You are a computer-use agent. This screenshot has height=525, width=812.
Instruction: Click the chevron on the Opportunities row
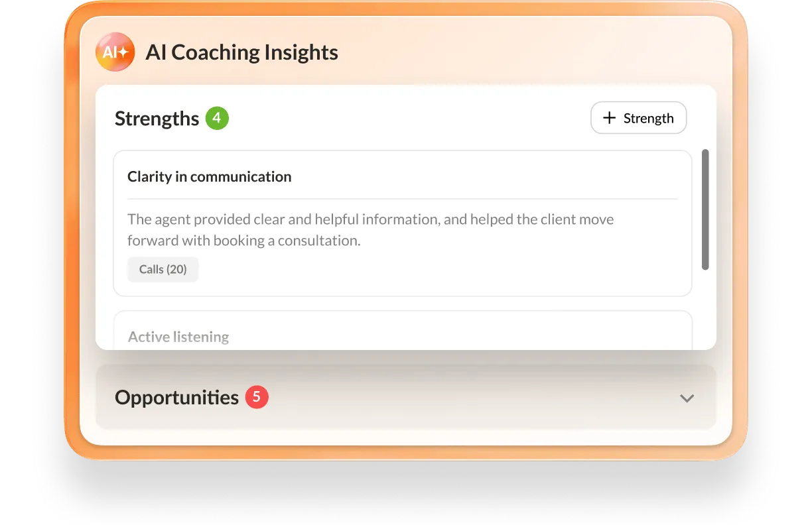point(687,398)
